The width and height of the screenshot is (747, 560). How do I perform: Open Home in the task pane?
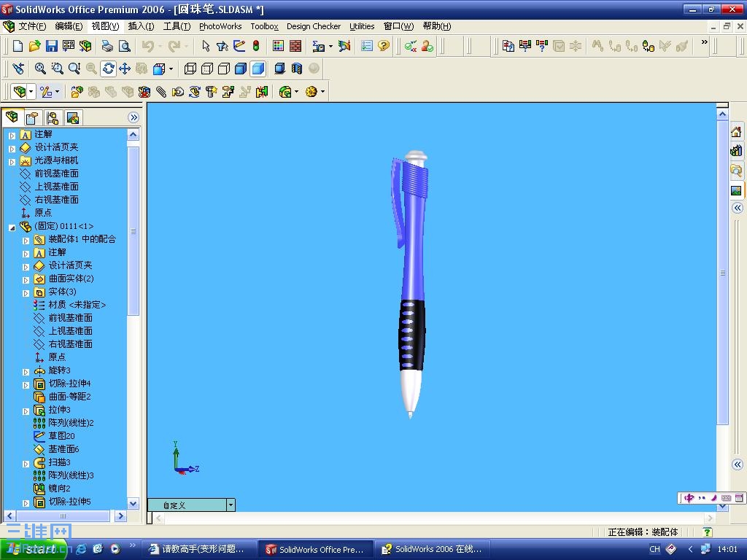coord(737,131)
